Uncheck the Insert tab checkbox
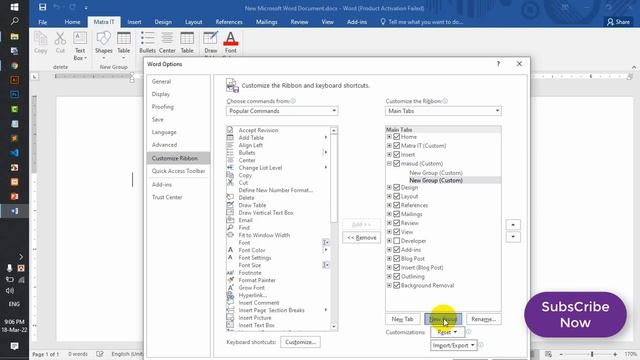640x360 pixels. pos(397,155)
